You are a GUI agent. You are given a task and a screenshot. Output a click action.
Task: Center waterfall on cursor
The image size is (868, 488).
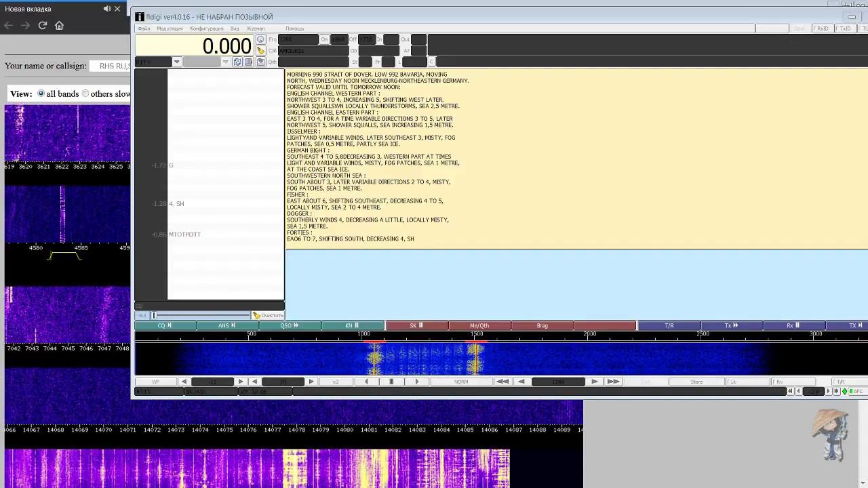[391, 382]
